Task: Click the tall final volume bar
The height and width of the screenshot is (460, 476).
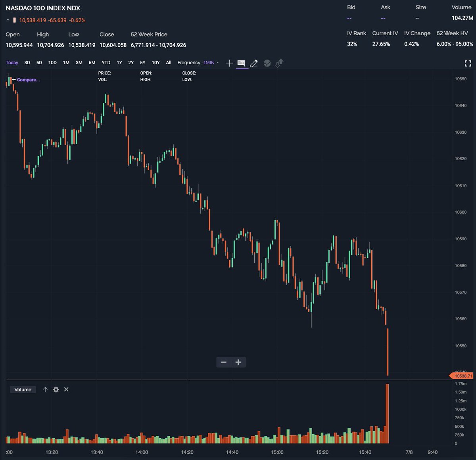Action: (387, 413)
